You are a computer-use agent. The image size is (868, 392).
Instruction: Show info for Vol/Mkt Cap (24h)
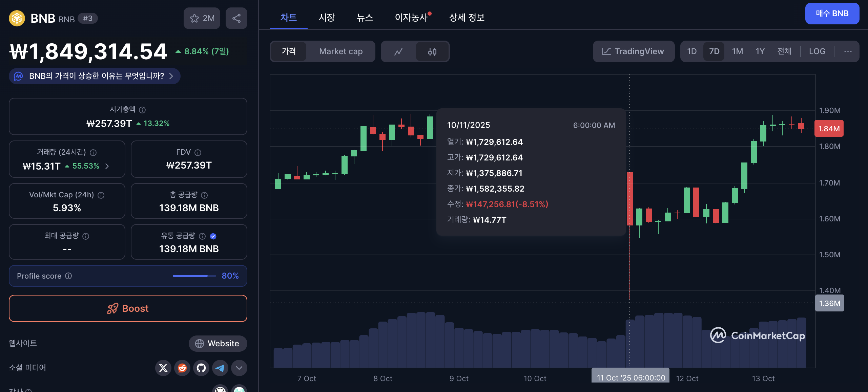pos(101,195)
